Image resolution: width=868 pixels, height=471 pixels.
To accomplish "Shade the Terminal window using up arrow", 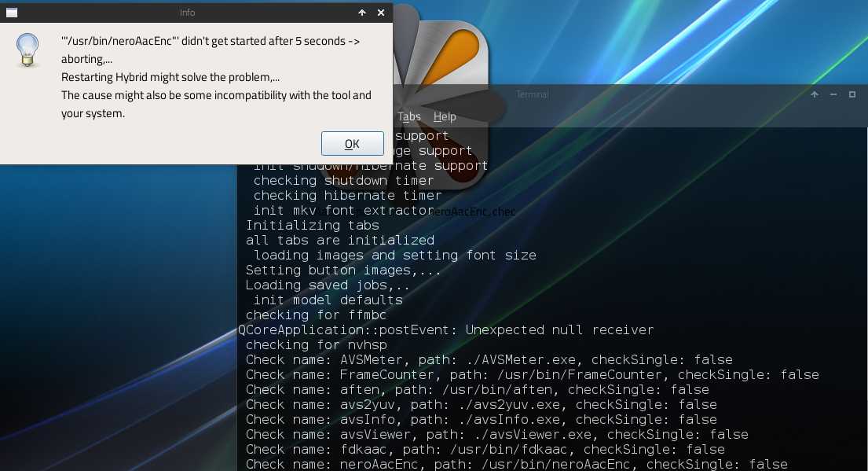I will 815,94.
